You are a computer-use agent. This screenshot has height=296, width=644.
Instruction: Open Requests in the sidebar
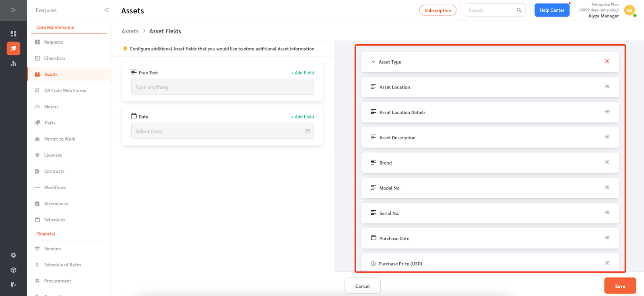(x=54, y=42)
